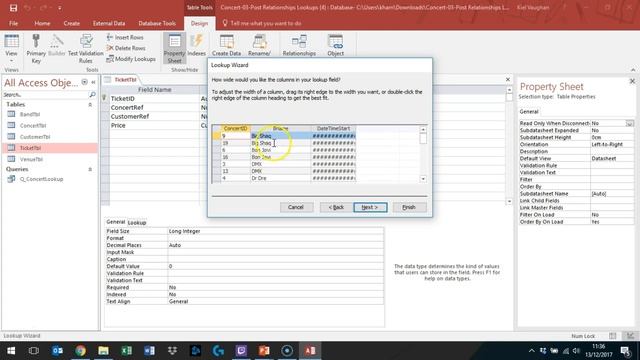Screen dimensions: 640x360
Task: Open Excel from the taskbar
Action: [x=126, y=351]
